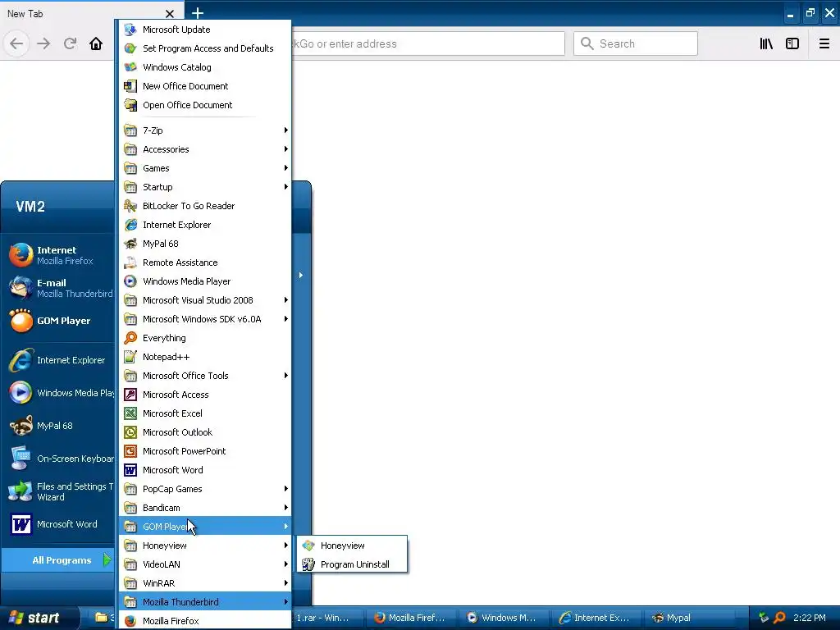The image size is (840, 630).
Task: Switch to Windows Media Player taskbar button
Action: [x=504, y=618]
